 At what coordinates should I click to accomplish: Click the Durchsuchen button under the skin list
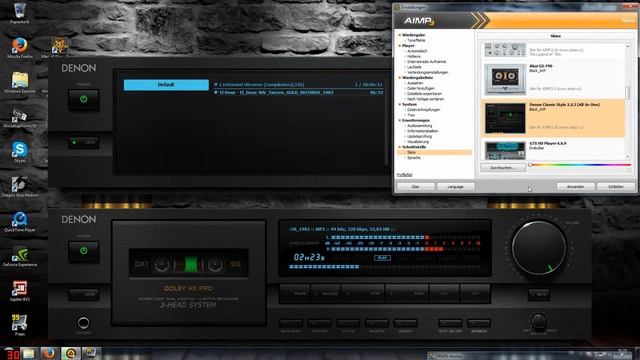502,168
